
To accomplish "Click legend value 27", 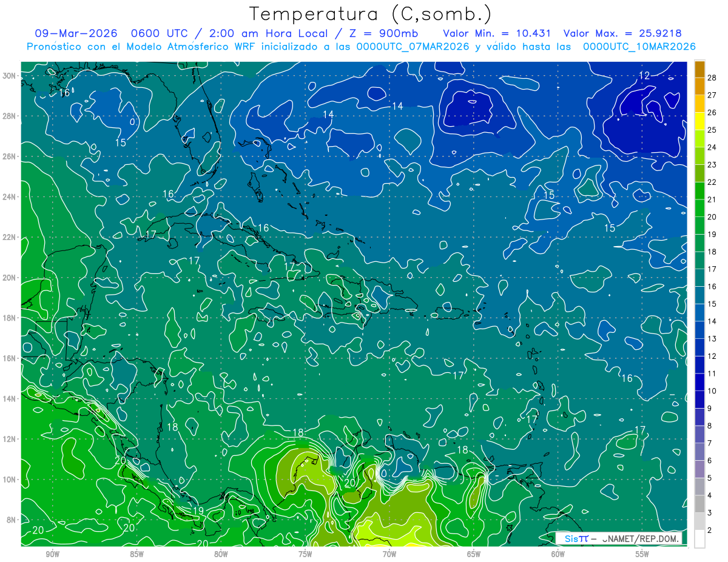I will [712, 95].
